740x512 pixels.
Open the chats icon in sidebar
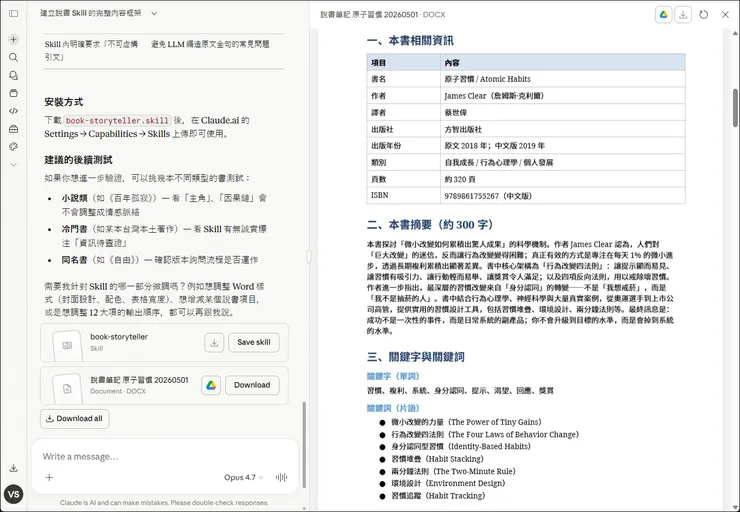[x=14, y=75]
